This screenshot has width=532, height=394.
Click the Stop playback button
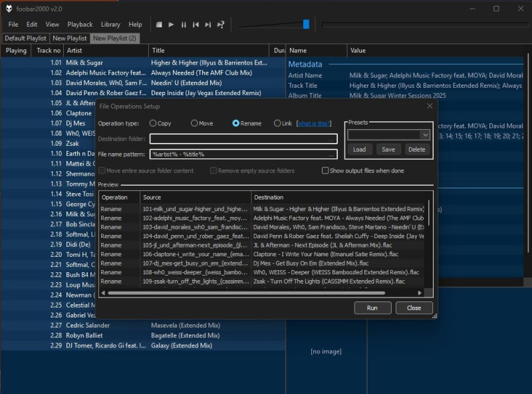159,25
